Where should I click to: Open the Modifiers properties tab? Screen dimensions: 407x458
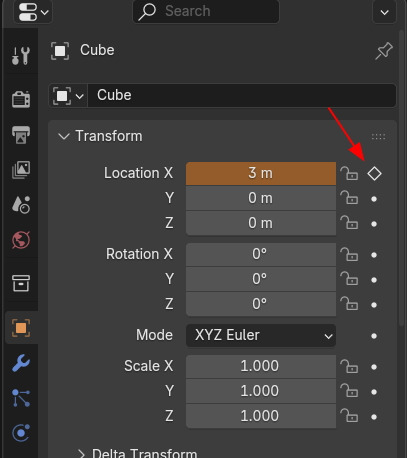tap(21, 363)
